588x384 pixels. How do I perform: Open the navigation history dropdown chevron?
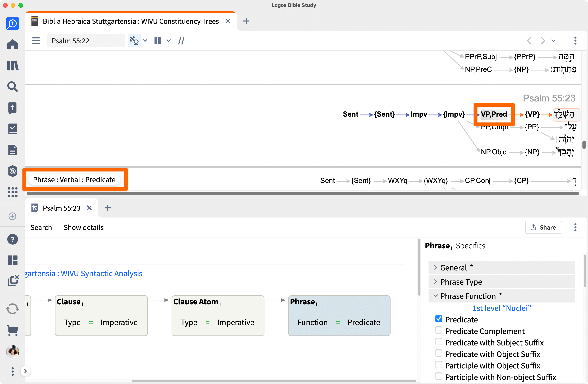point(554,41)
